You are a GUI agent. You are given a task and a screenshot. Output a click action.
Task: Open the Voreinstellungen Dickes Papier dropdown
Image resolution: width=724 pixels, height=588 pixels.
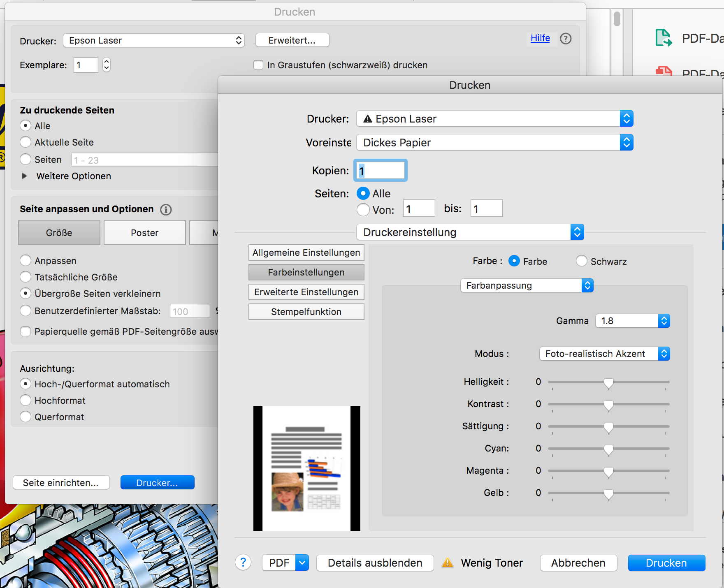point(494,143)
